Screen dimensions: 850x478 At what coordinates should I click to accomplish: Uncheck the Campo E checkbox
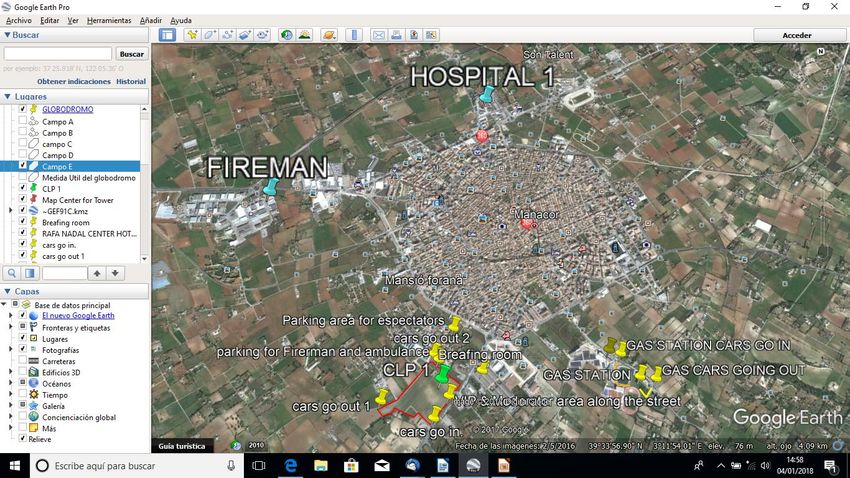[x=22, y=166]
